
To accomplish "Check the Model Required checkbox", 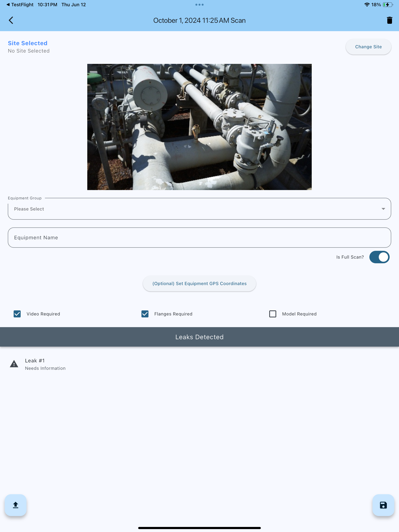I will point(273,314).
